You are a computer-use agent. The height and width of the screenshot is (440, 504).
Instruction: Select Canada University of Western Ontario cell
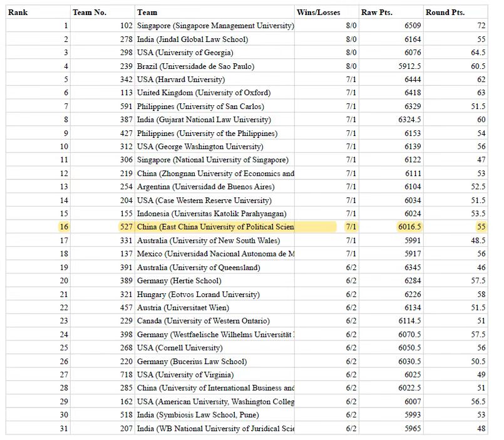tap(214, 321)
